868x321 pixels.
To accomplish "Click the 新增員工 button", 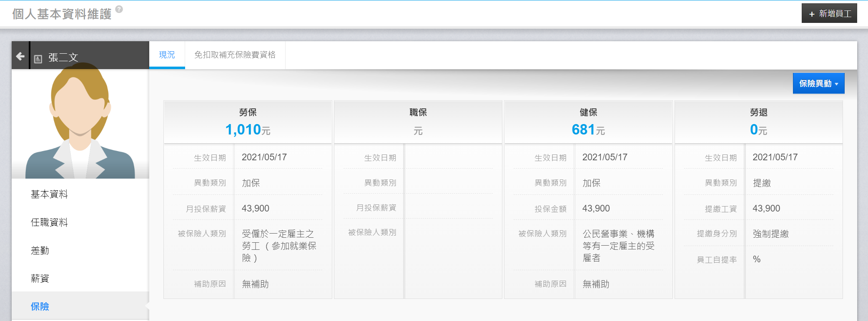I will click(x=829, y=14).
